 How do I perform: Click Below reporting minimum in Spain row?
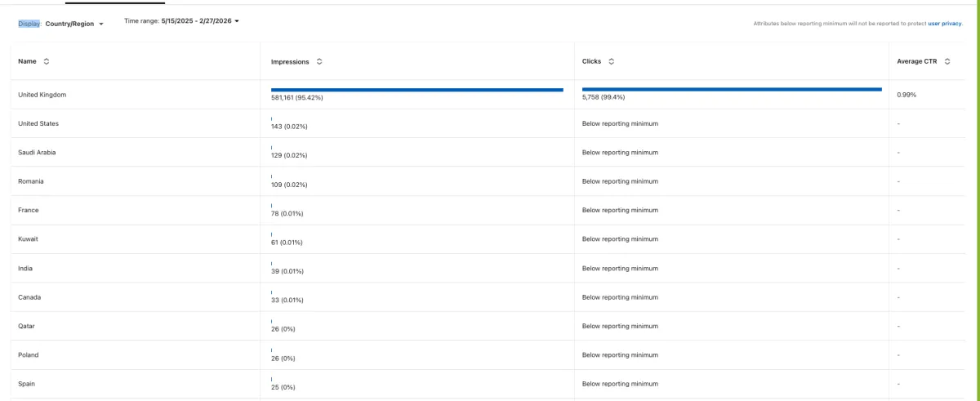coord(620,384)
